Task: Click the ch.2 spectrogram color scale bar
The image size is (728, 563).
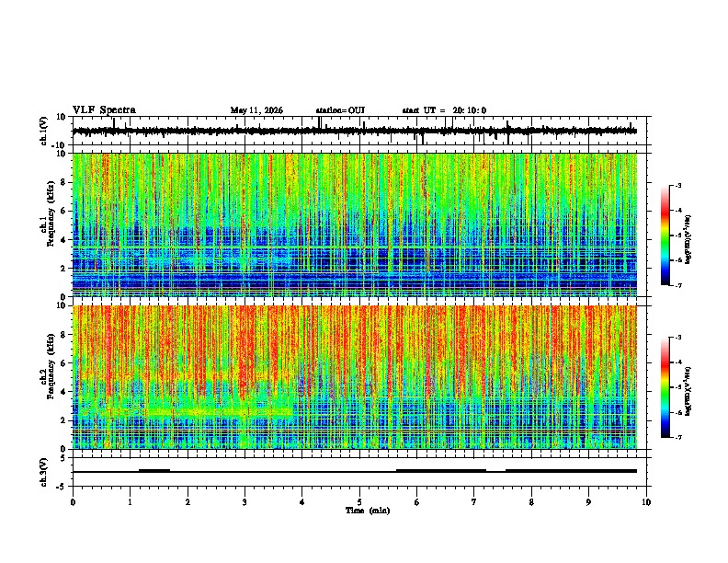Action: click(x=665, y=387)
